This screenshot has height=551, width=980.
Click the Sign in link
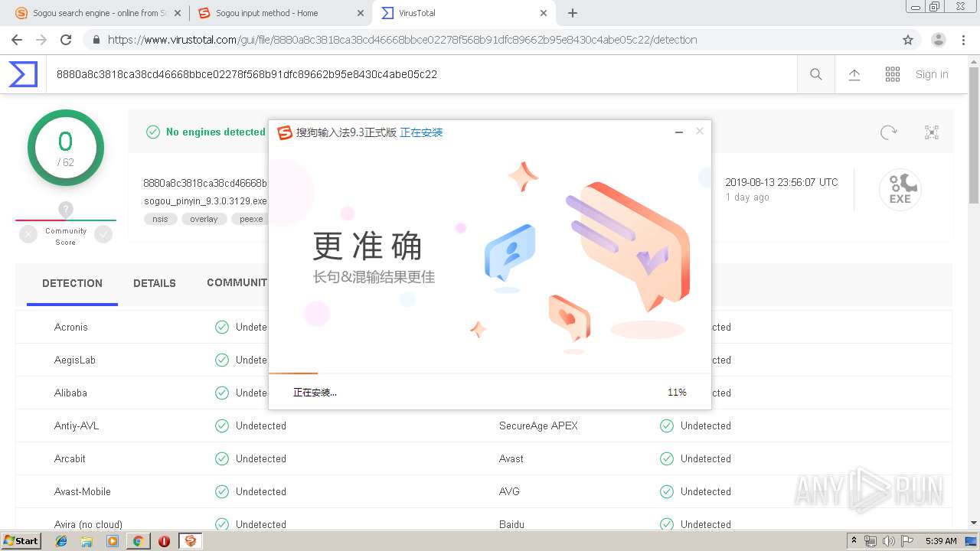tap(932, 74)
